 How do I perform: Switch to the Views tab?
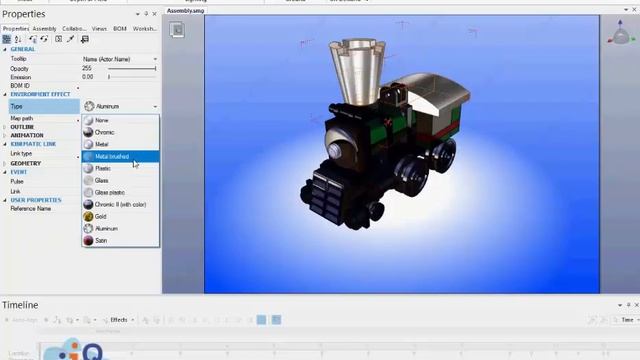(x=99, y=29)
